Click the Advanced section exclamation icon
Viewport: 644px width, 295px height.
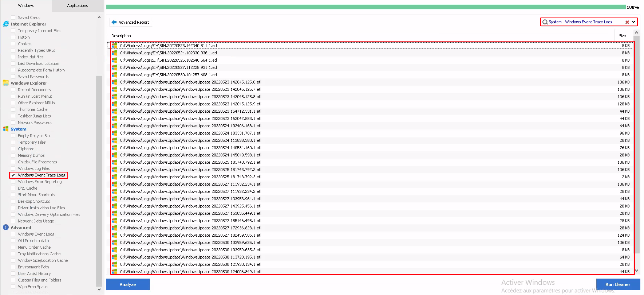coord(6,228)
